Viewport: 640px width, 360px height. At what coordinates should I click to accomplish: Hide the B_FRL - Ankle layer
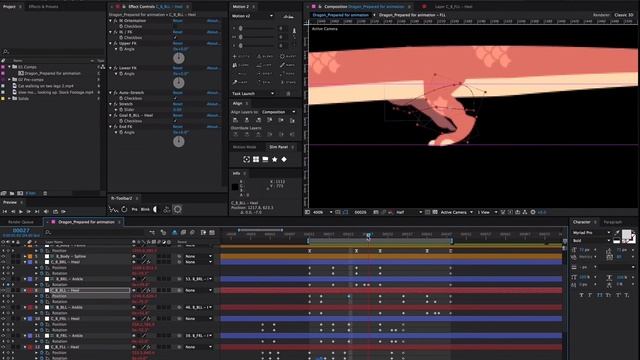pos(3,336)
